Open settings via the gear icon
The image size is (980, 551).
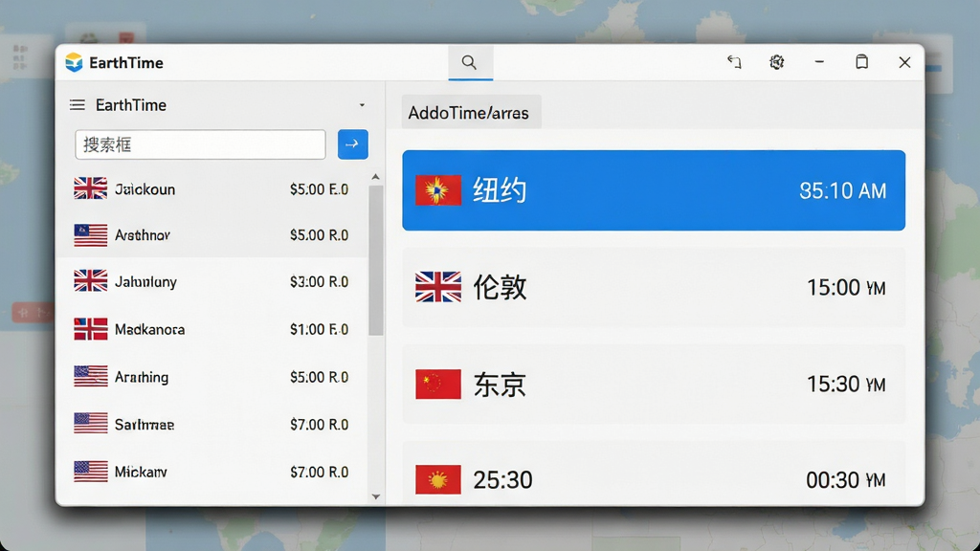coord(776,62)
